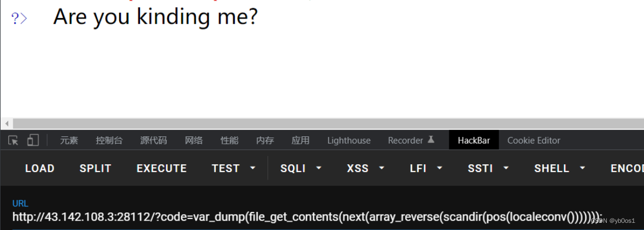The height and width of the screenshot is (230, 644).
Task: Toggle the device toolbar icon
Action: [x=33, y=140]
